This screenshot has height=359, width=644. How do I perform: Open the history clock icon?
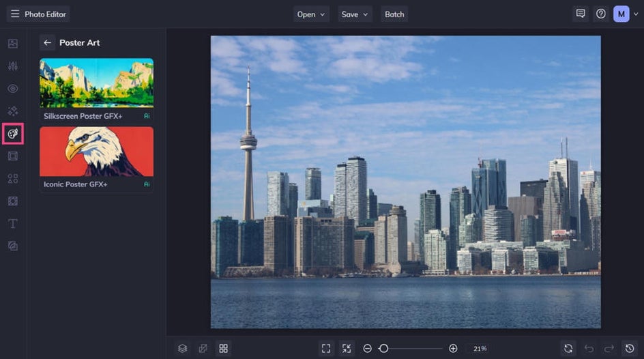(630, 348)
